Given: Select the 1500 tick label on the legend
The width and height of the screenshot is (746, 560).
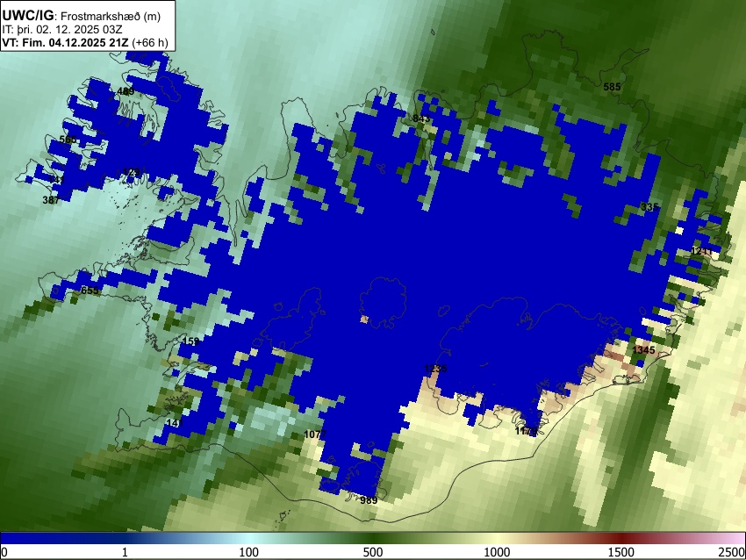Looking at the screenshot, I should tap(621, 552).
